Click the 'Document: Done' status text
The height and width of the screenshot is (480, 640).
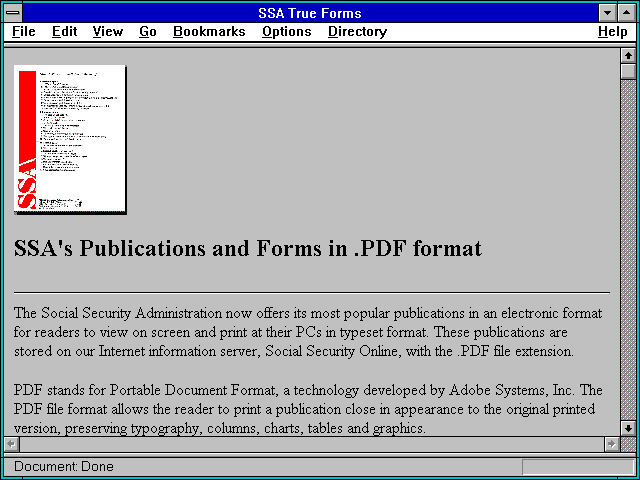coord(64,467)
